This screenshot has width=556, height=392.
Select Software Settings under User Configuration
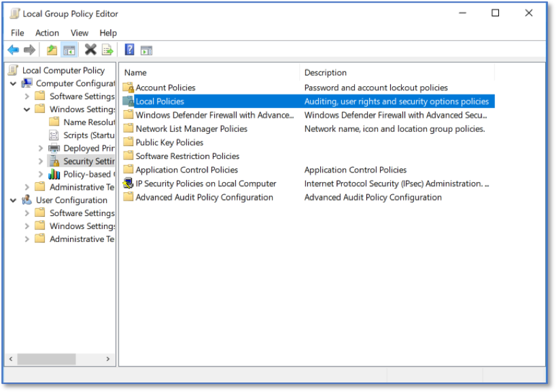coord(82,213)
